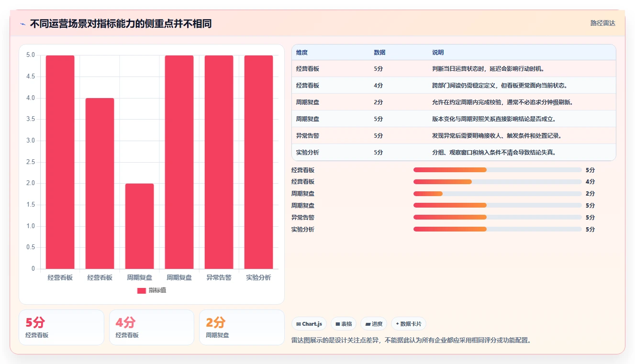Screen dimensions: 635x364
Task: Open the Chart.js chip
Action: [309, 324]
